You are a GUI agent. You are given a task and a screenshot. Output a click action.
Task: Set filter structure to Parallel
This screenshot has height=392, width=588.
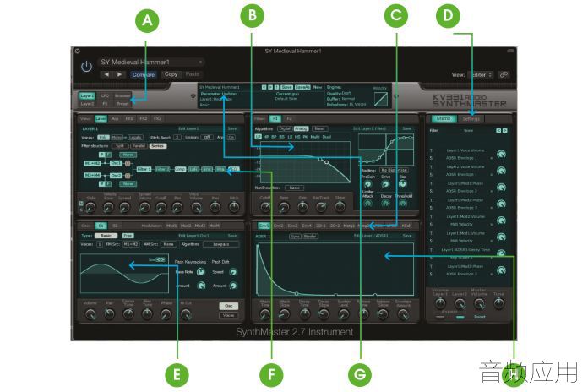click(x=139, y=146)
